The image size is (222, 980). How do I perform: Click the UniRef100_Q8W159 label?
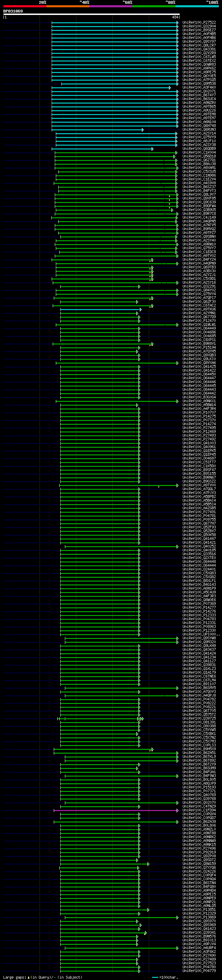(199, 864)
